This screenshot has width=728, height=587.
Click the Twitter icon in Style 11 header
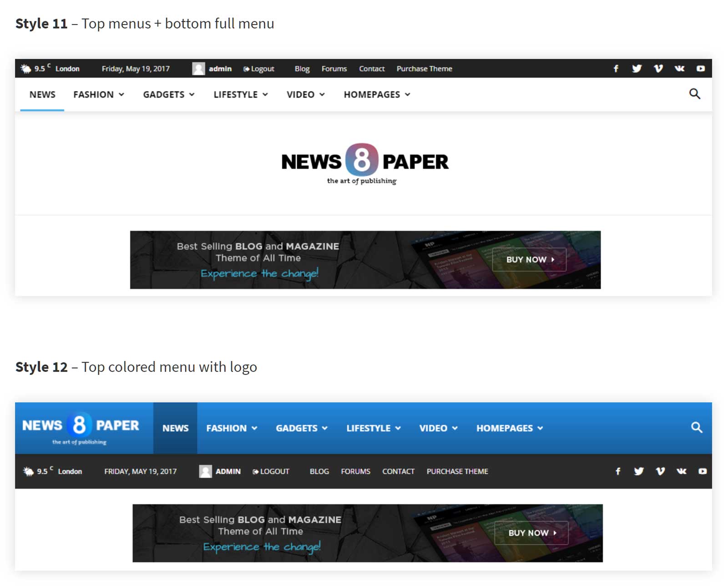tap(637, 69)
